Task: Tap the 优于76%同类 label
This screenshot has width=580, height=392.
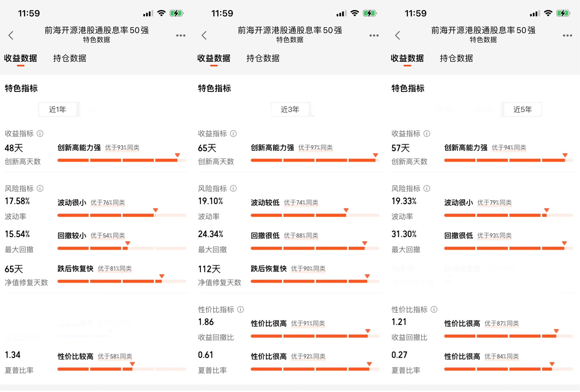Action: click(x=108, y=202)
